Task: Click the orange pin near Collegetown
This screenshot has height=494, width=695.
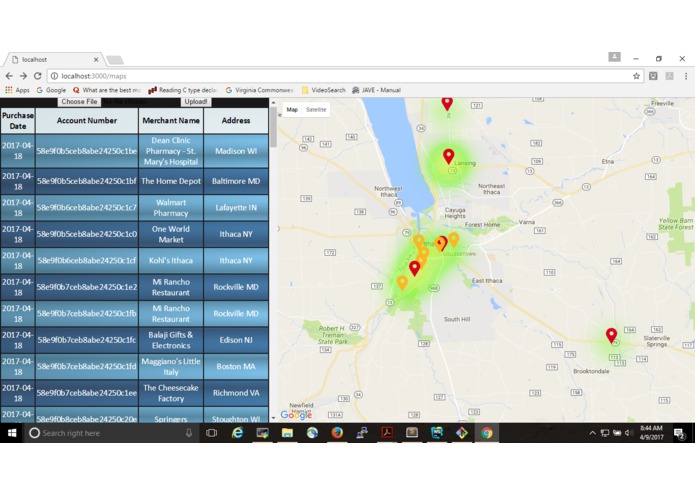Action: tap(453, 239)
